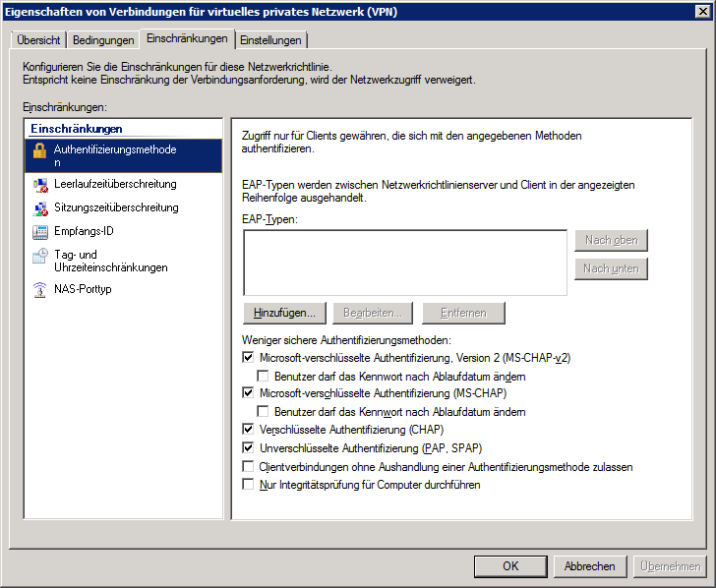Click the Sitzungszeitüberschreitung icon
716x588 pixels.
point(39,207)
